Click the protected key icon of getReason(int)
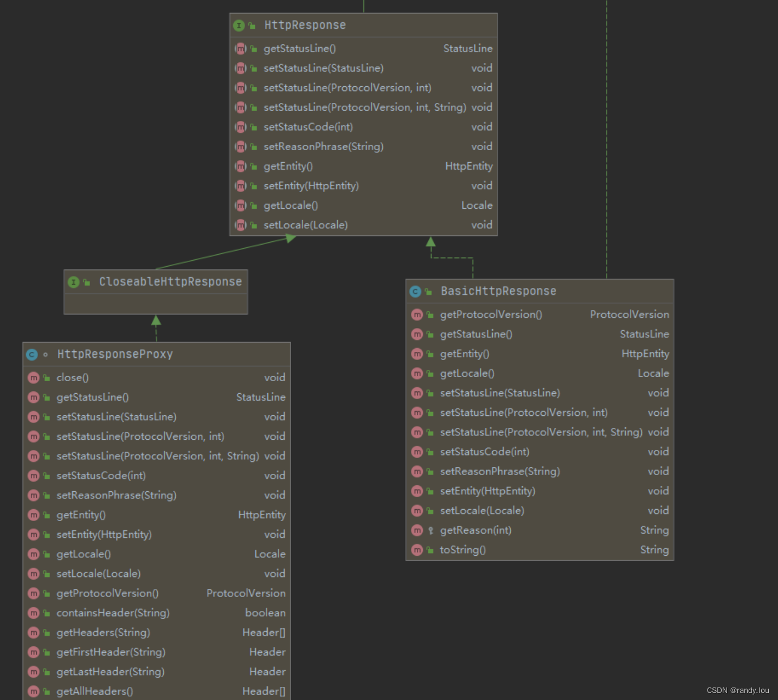 430,531
